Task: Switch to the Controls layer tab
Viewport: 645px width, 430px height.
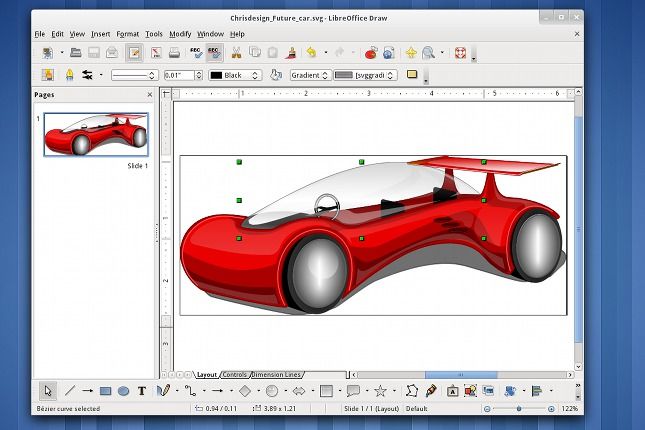Action: pos(234,375)
